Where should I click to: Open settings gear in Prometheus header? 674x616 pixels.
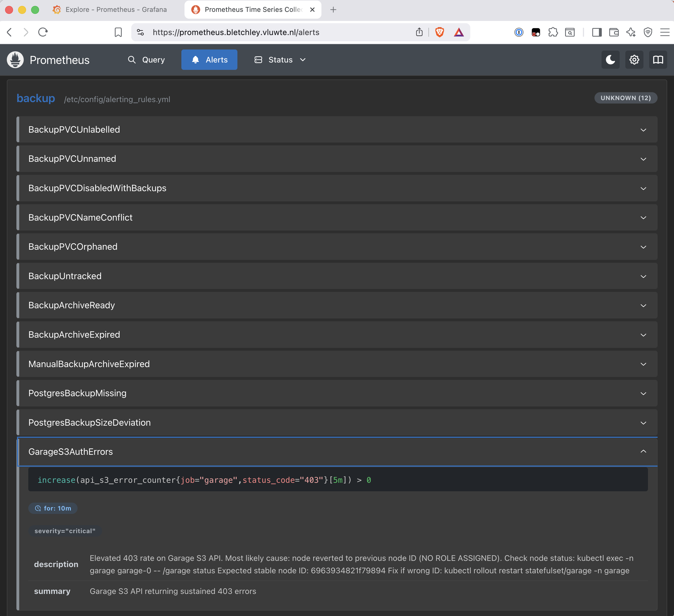pyautogui.click(x=634, y=60)
